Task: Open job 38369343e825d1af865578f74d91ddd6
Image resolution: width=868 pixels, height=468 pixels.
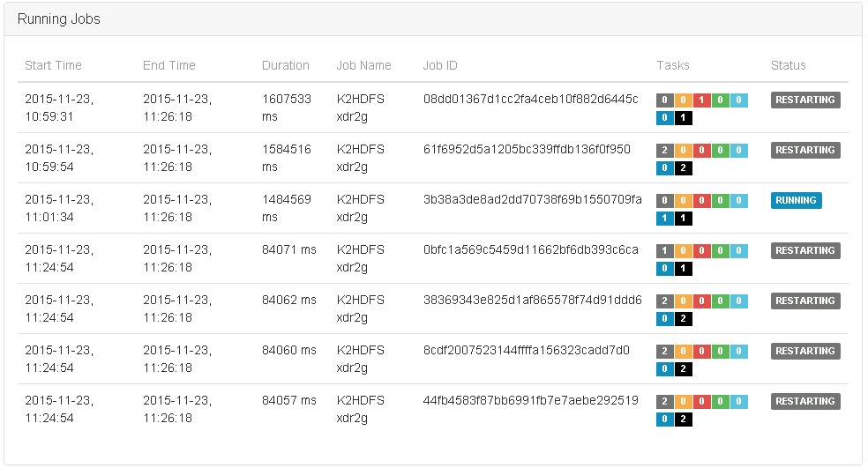Action: [x=533, y=300]
